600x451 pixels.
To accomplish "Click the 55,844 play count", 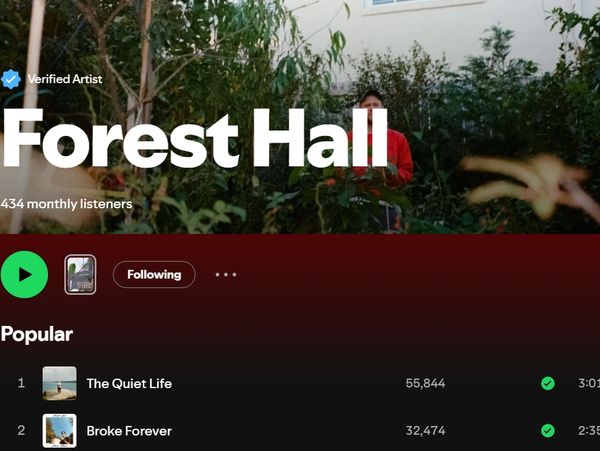I will click(426, 383).
